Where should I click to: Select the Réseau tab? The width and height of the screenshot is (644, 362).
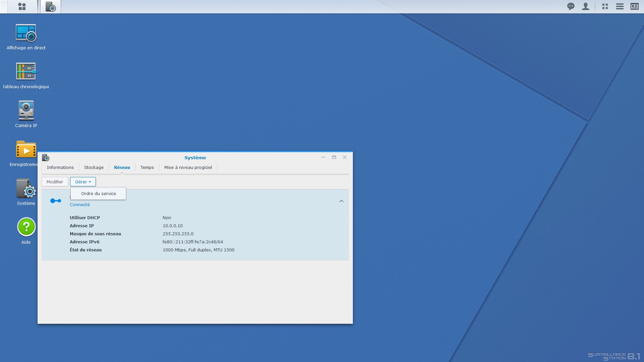pyautogui.click(x=122, y=167)
